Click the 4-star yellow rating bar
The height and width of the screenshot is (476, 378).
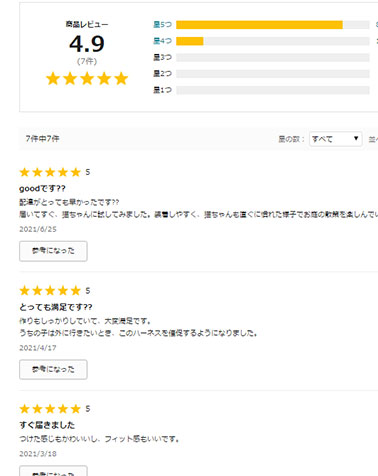pos(190,41)
